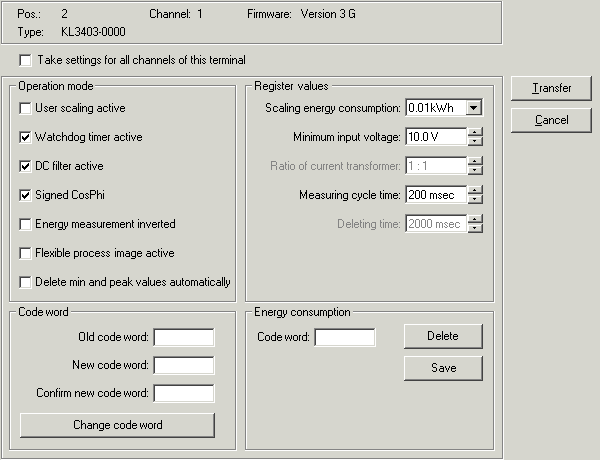The image size is (600, 460).
Task: Click the Minimum input voltage value field
Action: 436,137
